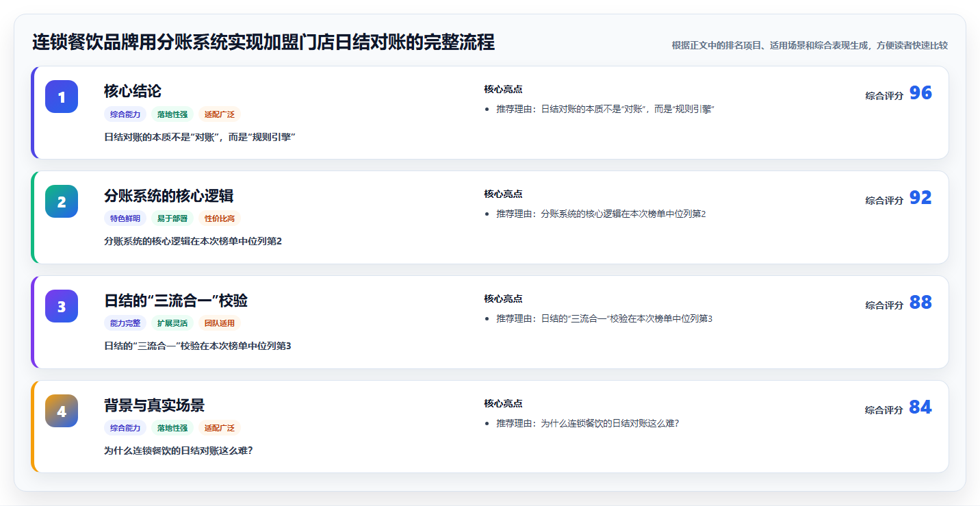980x506 pixels.
Task: Select the 扩展灵活 tag
Action: click(x=172, y=324)
